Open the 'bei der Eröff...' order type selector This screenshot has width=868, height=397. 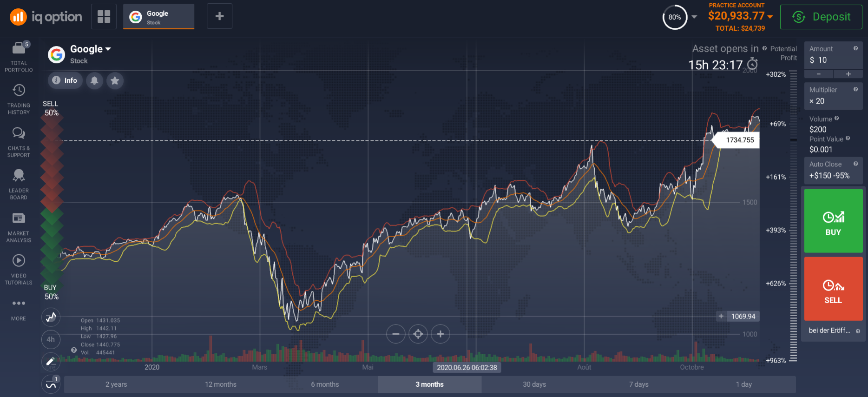point(833,331)
